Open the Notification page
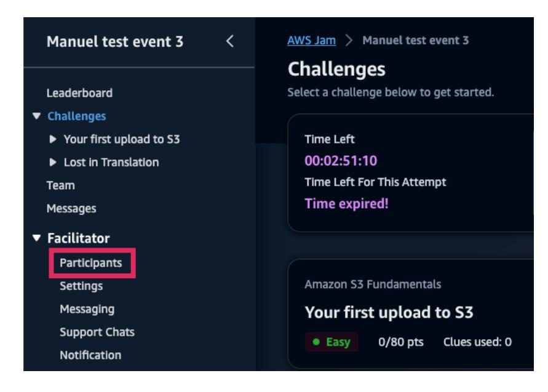548x392 pixels. pos(90,355)
